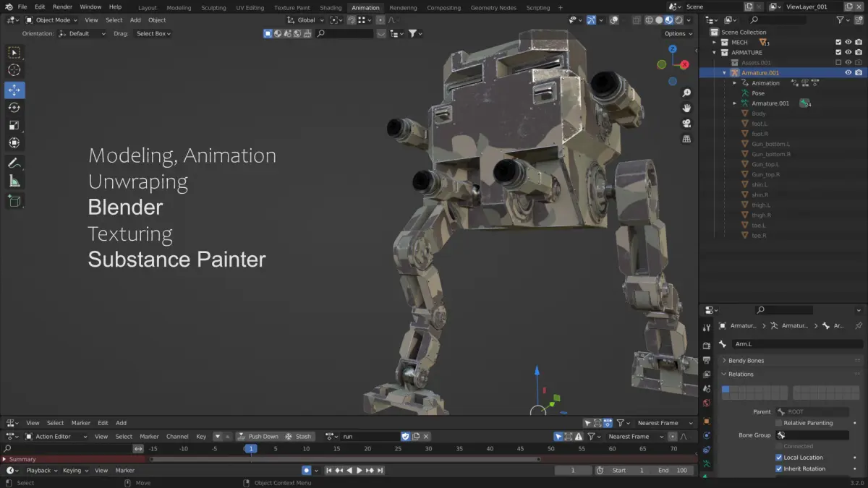Click the Stash button
Image resolution: width=868 pixels, height=488 pixels.
(298, 437)
